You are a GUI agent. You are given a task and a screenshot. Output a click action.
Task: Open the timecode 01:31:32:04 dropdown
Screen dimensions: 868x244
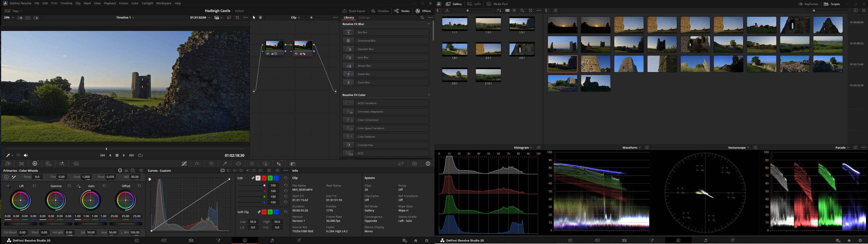click(x=200, y=18)
